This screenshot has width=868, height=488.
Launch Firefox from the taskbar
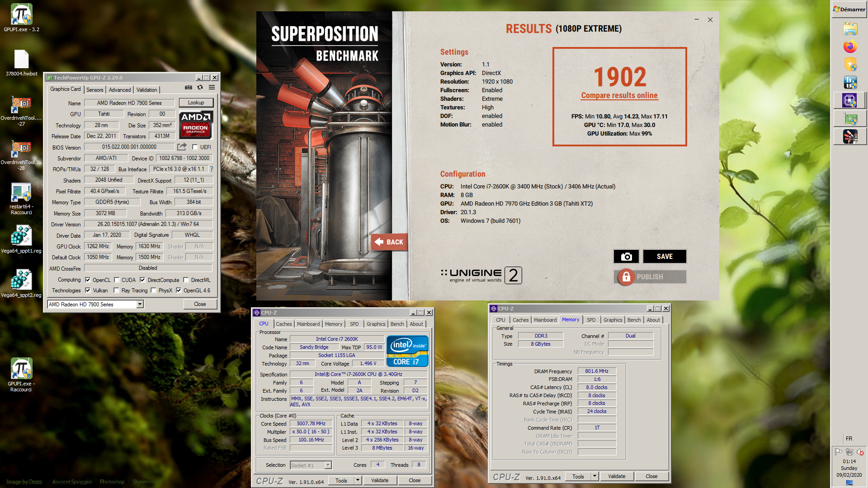(850, 47)
